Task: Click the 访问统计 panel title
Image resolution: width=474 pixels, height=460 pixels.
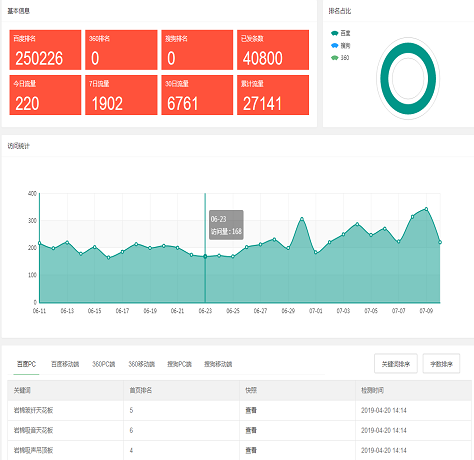Action: 19,146
